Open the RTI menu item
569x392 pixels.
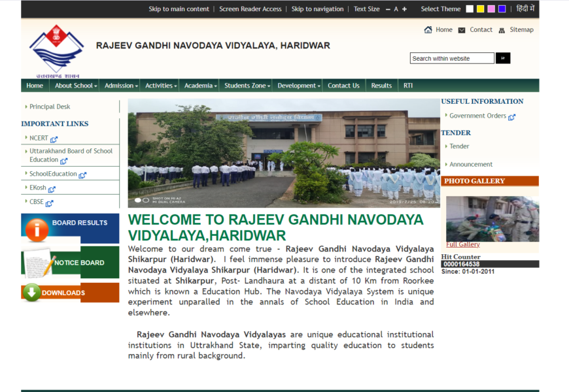tap(408, 86)
